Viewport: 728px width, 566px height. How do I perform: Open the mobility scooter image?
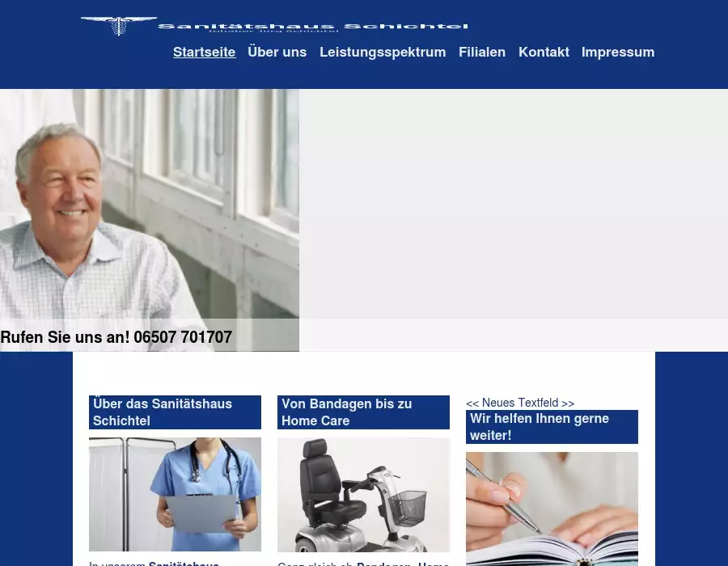pyautogui.click(x=363, y=494)
